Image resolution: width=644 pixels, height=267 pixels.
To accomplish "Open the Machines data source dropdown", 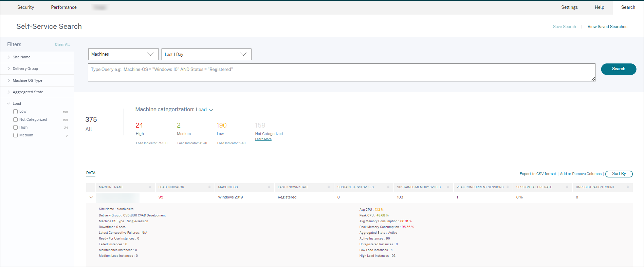I will coord(123,54).
